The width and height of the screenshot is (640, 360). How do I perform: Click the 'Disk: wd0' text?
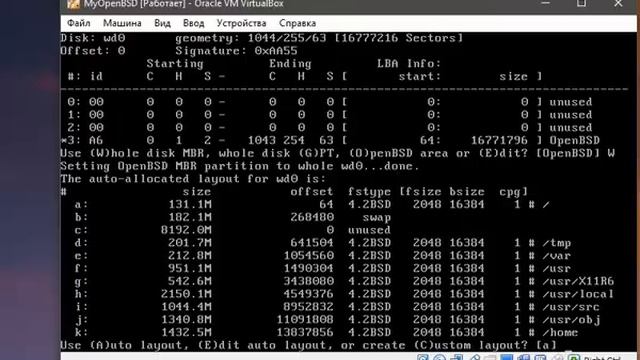click(93, 38)
